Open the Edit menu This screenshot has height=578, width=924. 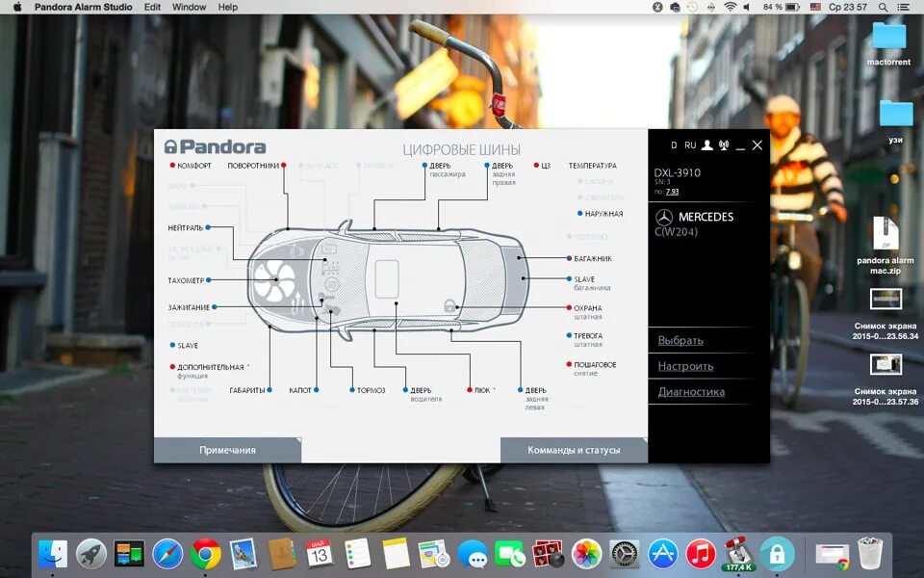152,7
